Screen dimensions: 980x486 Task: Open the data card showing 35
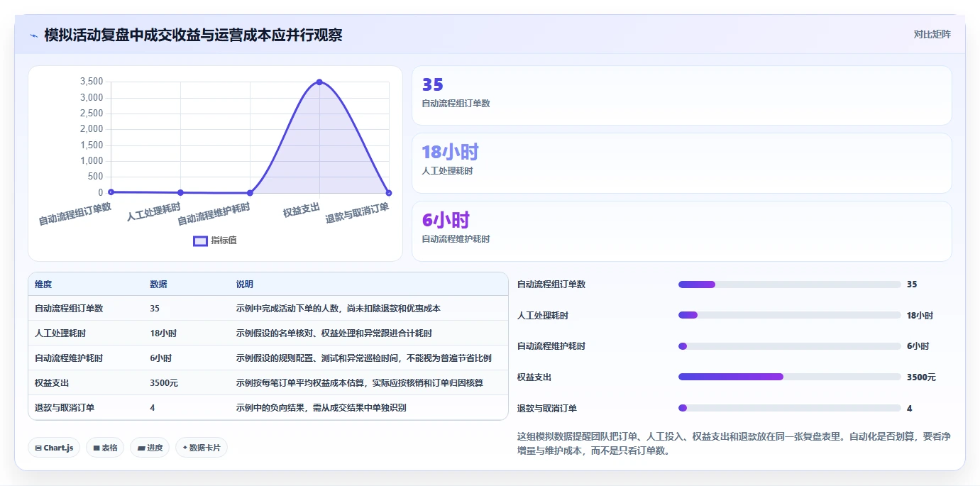tap(681, 96)
